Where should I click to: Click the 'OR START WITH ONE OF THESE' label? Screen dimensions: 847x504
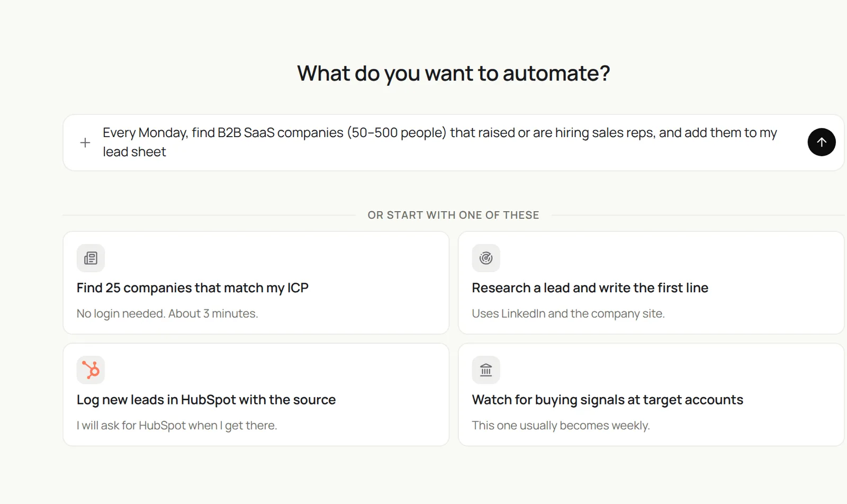(454, 215)
